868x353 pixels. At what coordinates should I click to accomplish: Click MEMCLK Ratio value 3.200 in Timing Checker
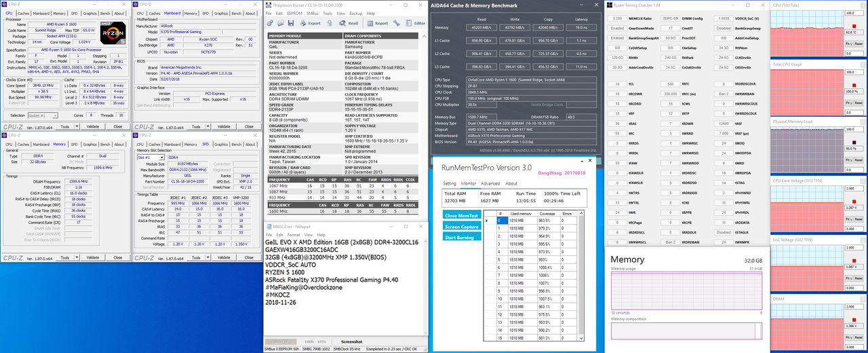(x=616, y=18)
